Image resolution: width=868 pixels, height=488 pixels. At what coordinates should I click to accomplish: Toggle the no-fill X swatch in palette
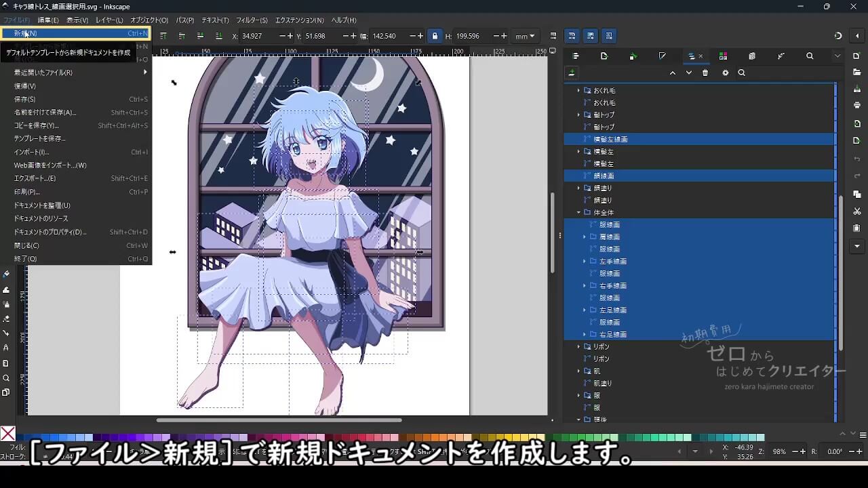point(7,434)
